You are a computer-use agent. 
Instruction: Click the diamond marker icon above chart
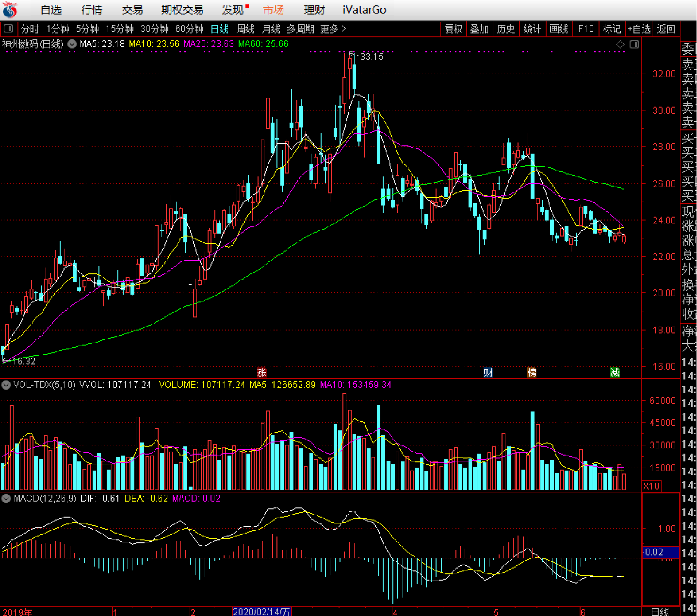pyautogui.click(x=620, y=45)
